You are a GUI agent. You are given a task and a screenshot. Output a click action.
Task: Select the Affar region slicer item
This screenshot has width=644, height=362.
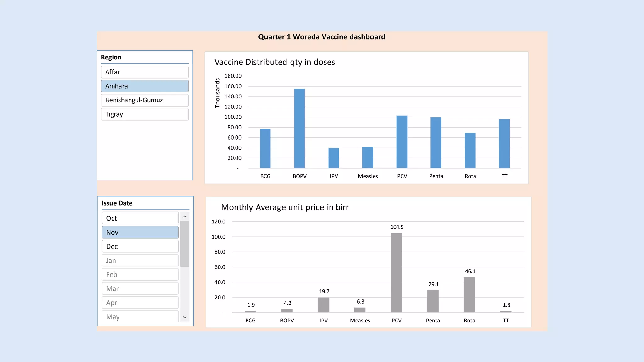tap(145, 72)
